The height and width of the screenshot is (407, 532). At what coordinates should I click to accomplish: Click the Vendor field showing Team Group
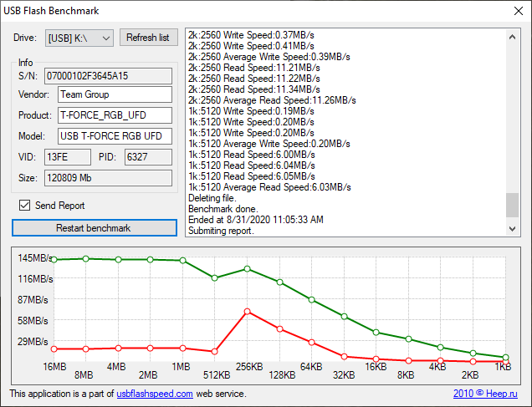pos(115,94)
